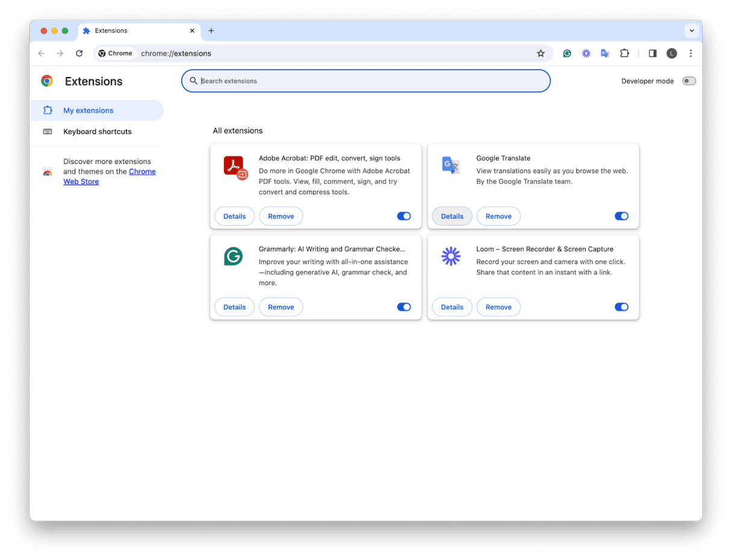732x560 pixels.
Task: Open the side panel icon
Action: click(x=652, y=53)
